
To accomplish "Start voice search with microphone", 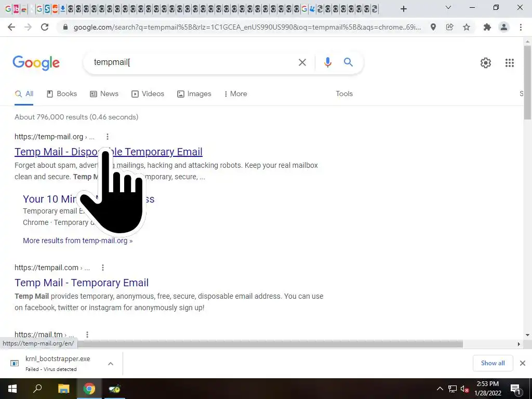I will click(327, 62).
